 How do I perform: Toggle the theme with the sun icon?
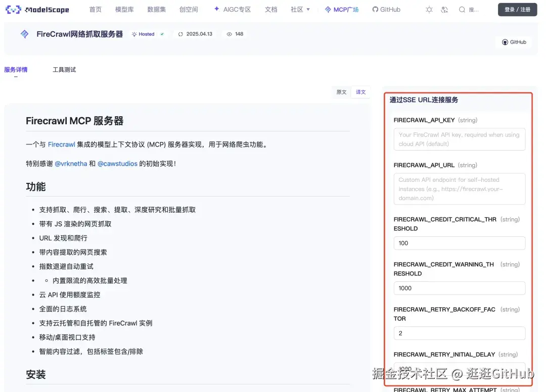point(429,9)
